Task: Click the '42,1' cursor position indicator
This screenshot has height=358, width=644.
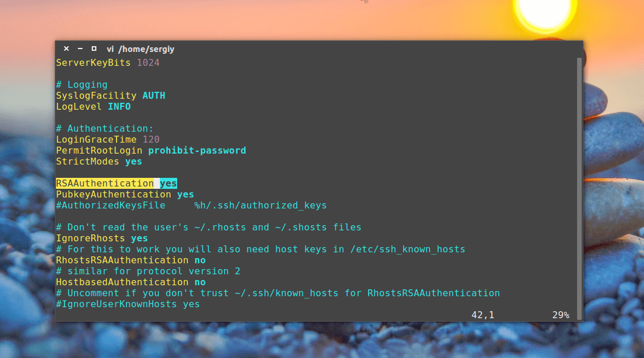Action: [482, 315]
